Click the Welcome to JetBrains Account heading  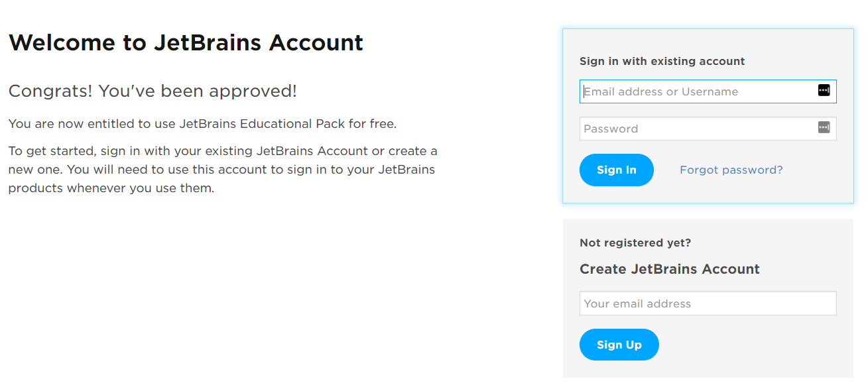tap(186, 43)
